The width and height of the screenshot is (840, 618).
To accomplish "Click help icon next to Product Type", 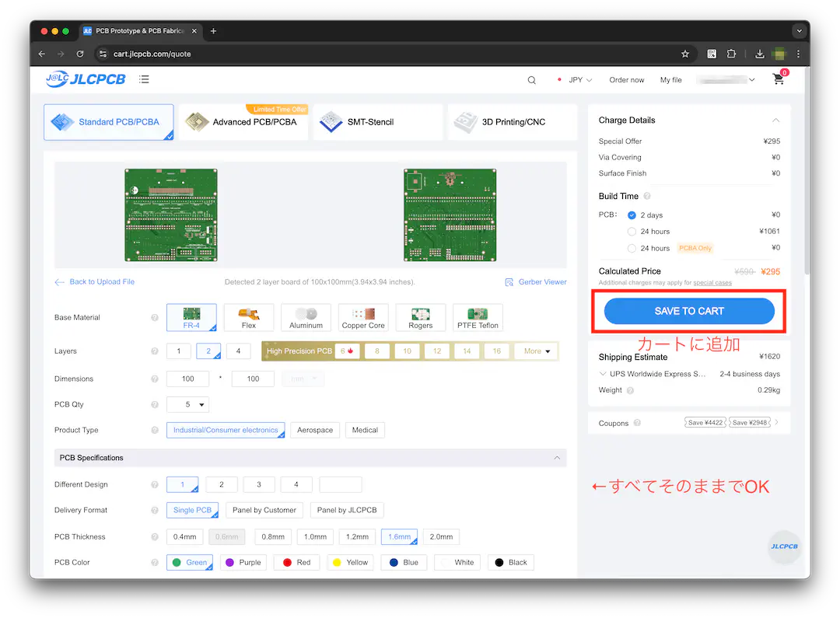I will pyautogui.click(x=155, y=430).
